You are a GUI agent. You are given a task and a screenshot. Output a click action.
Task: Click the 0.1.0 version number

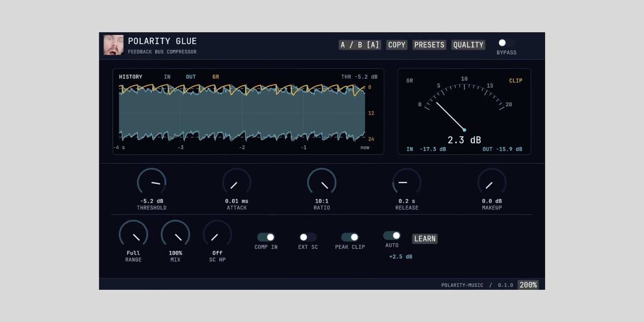point(506,285)
